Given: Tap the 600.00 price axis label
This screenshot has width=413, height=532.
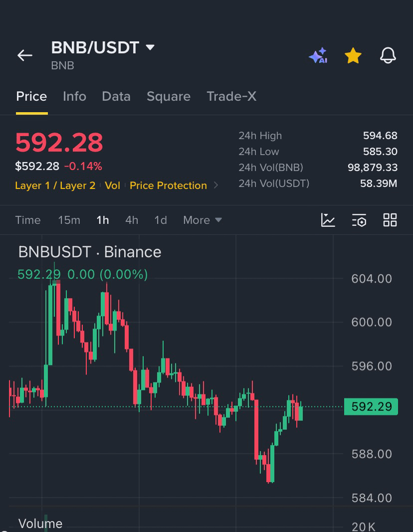Looking at the screenshot, I should (372, 322).
